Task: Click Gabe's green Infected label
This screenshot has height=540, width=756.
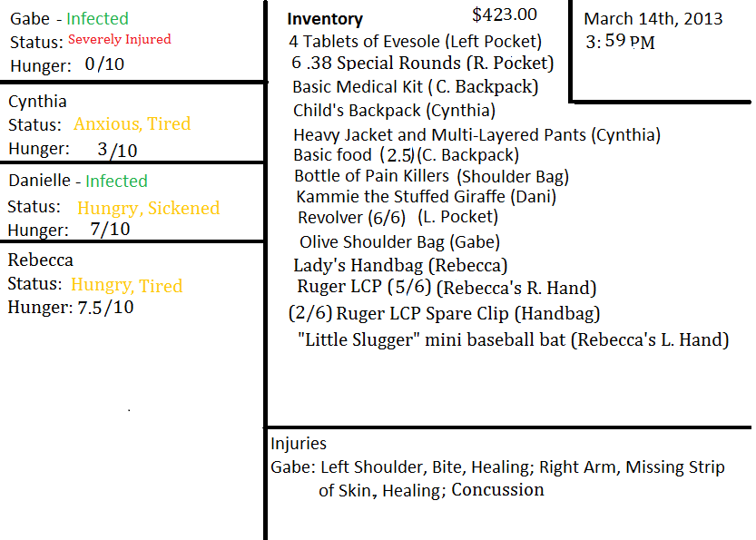Action: [97, 18]
